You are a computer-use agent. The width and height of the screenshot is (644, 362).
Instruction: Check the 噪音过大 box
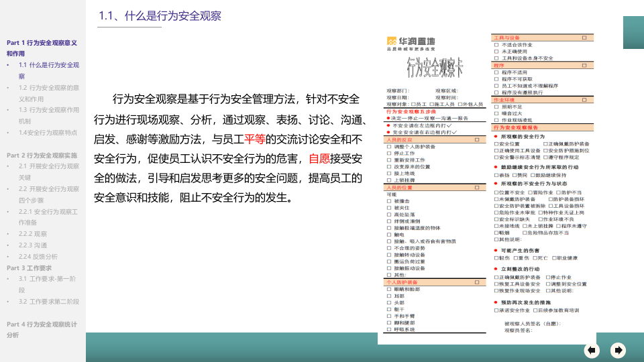[x=496, y=114]
